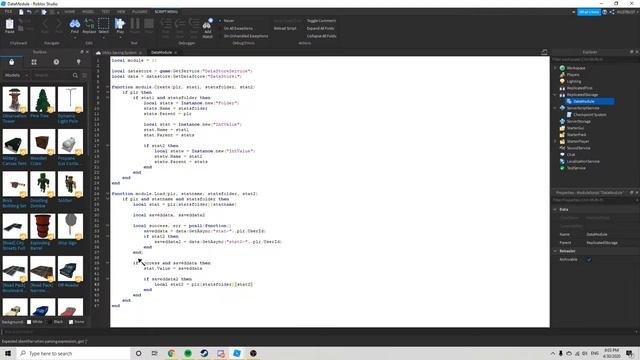Viewport: 640px width, 360px height.
Task: Open Toolbox Creations lightbulb icon
Action: [x=78, y=62]
